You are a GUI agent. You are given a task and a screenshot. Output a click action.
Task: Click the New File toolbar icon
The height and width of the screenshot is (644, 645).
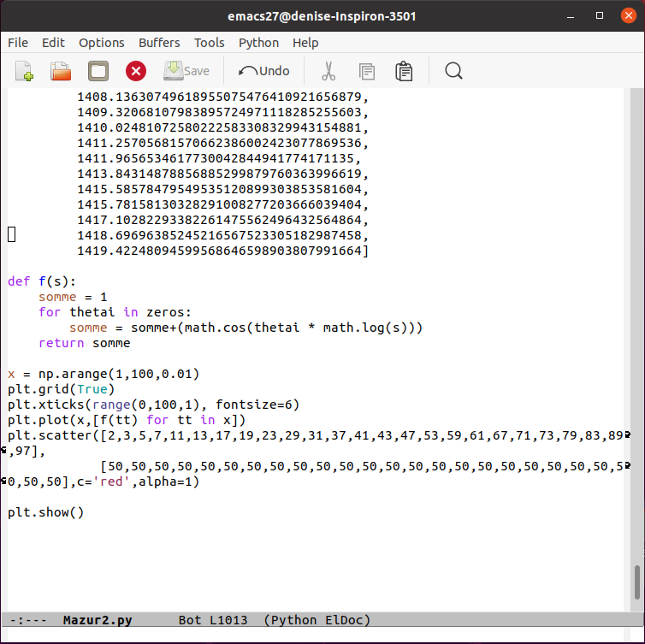click(24, 71)
